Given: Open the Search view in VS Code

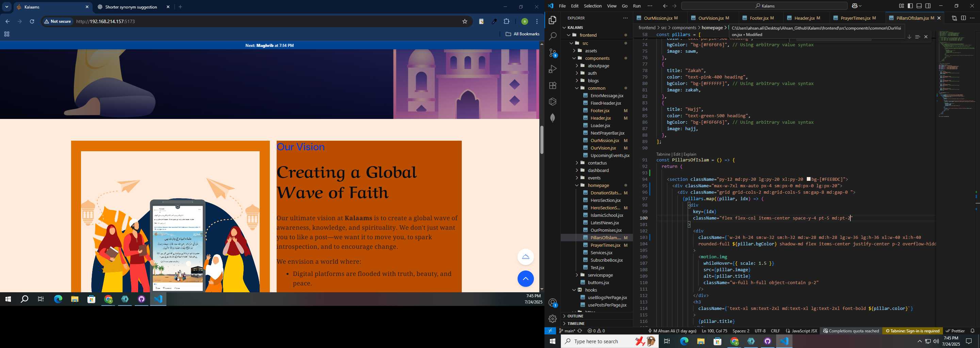Looking at the screenshot, I should click(552, 36).
